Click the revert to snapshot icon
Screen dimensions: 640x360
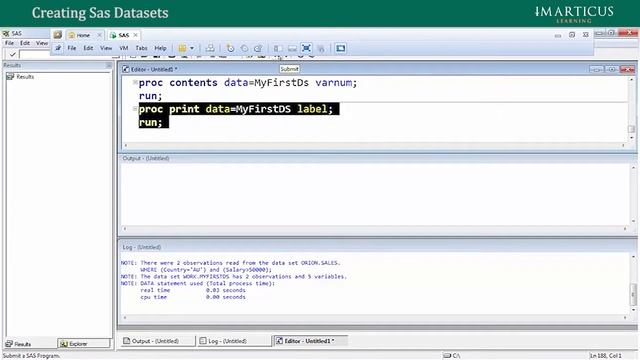(244, 48)
